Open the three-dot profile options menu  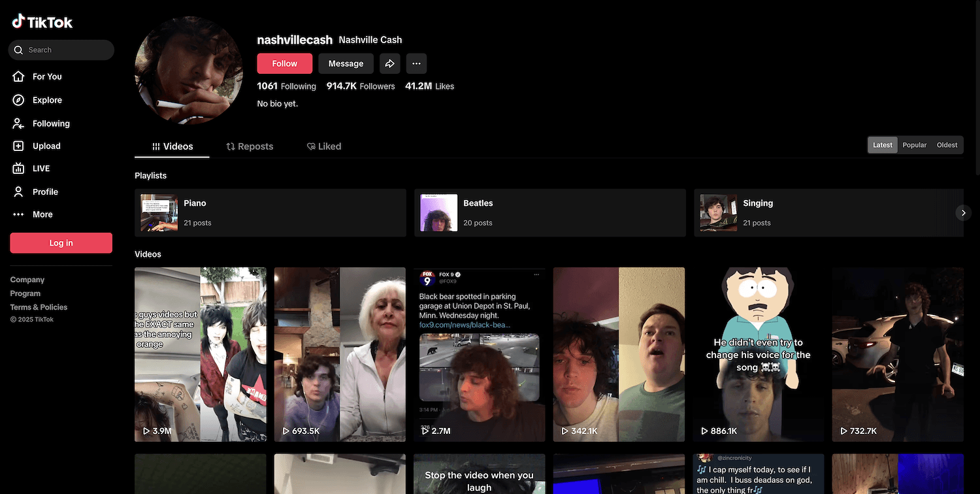click(416, 63)
